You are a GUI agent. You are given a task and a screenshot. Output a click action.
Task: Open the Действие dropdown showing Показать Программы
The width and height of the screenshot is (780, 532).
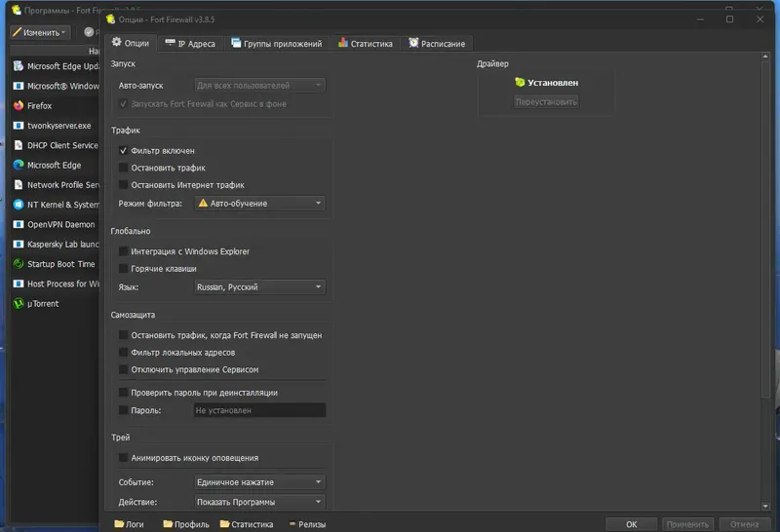coord(259,502)
